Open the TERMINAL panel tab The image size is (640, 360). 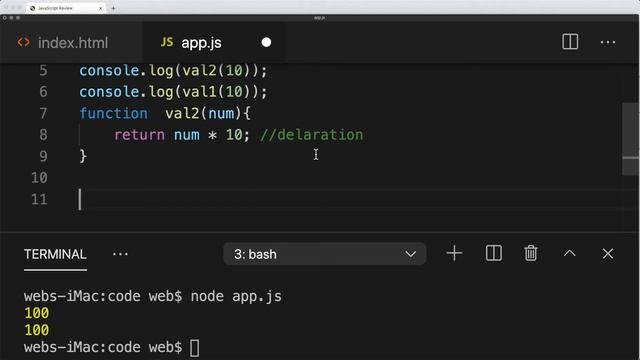[55, 254]
